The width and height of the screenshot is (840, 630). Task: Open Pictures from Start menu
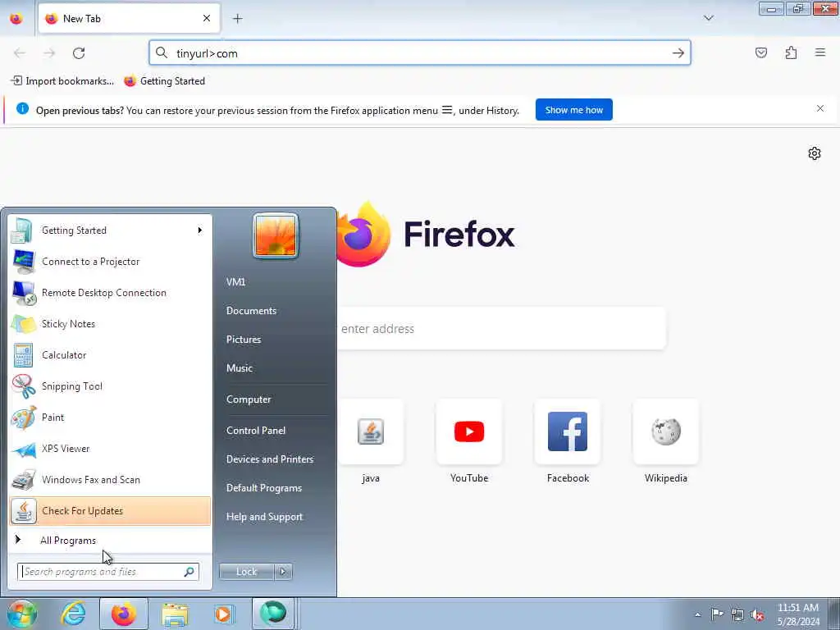(244, 339)
